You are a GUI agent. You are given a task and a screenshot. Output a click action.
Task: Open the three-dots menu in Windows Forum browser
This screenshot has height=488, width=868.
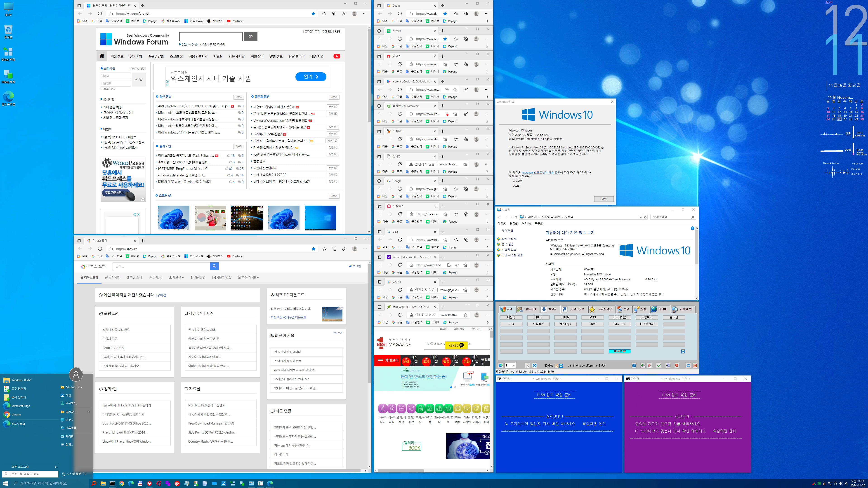(x=365, y=14)
